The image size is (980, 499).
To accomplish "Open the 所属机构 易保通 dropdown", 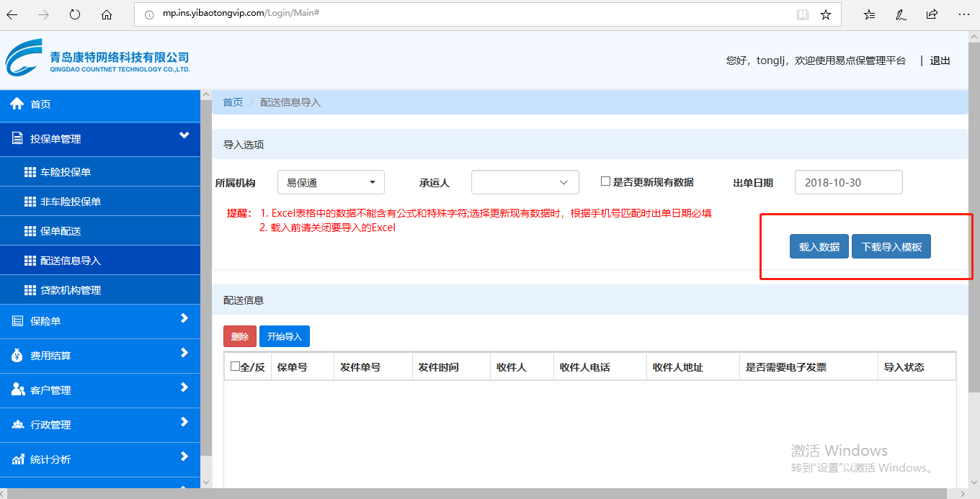I will tap(331, 182).
